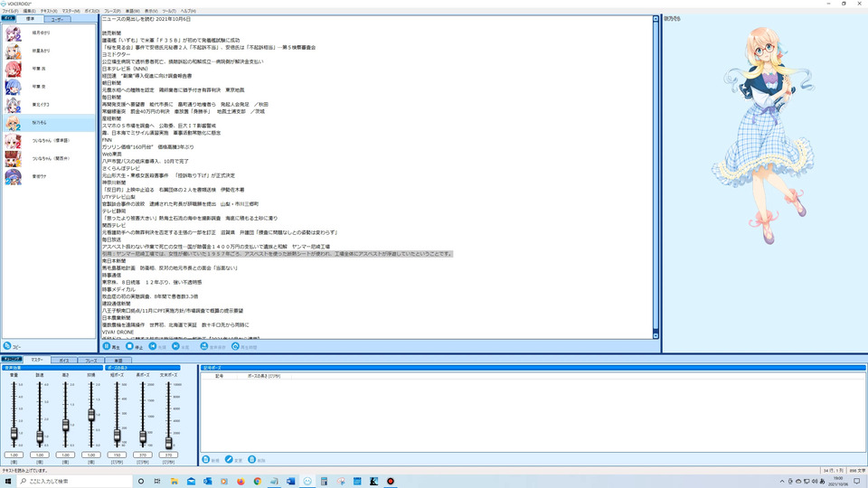Click the 再生時間 playback time icon
Viewport: 868px width, 488px height.
235,346
